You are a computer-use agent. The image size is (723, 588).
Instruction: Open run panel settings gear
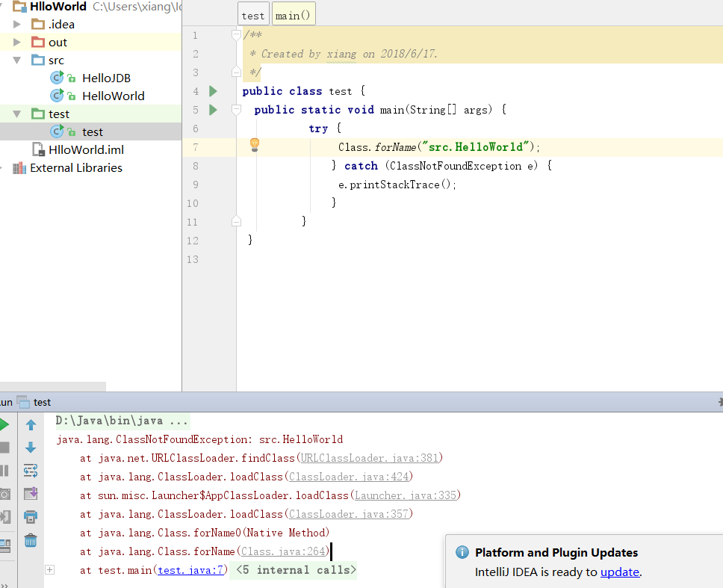[720, 402]
